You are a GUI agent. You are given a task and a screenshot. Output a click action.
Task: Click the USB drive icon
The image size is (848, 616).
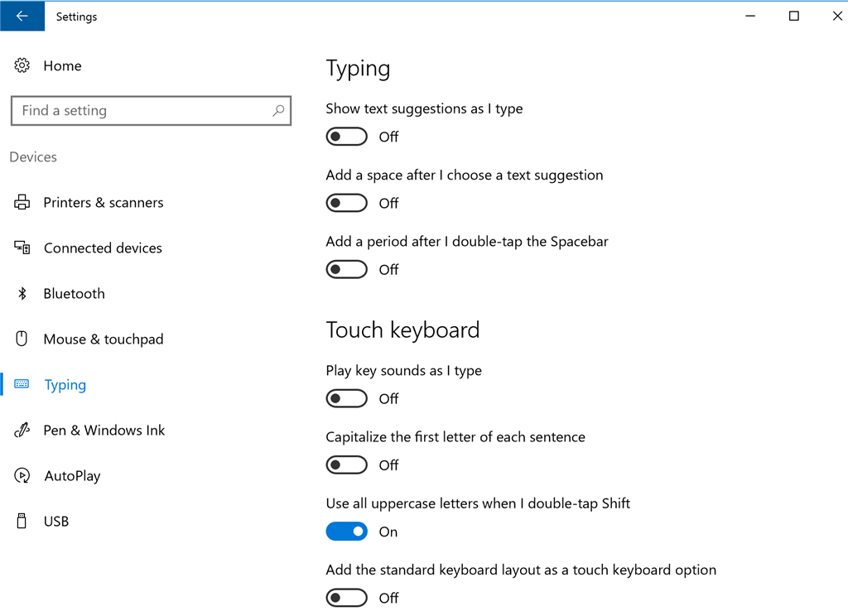[22, 521]
